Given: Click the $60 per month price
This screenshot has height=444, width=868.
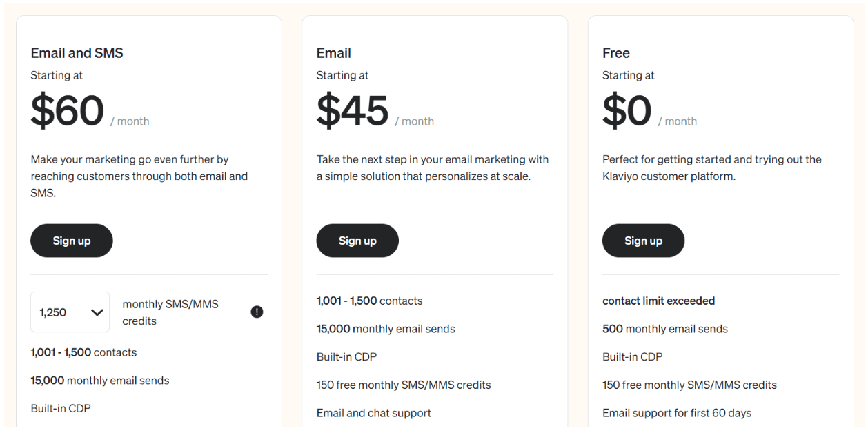Looking at the screenshot, I should tap(90, 111).
